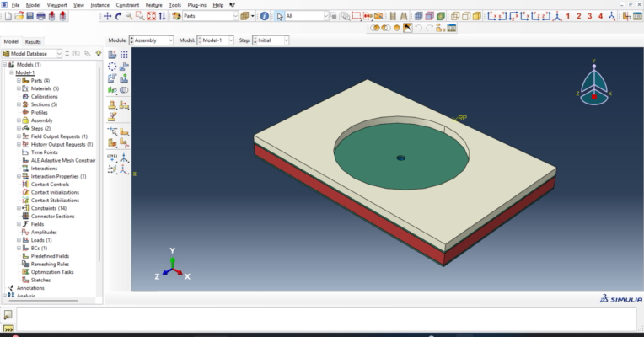Select Connector Sections in the model tree
Viewport: 644px width, 337px height.
point(52,216)
